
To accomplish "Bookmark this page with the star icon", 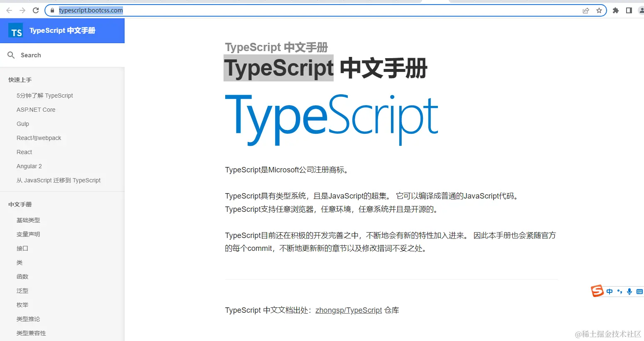I will point(599,10).
